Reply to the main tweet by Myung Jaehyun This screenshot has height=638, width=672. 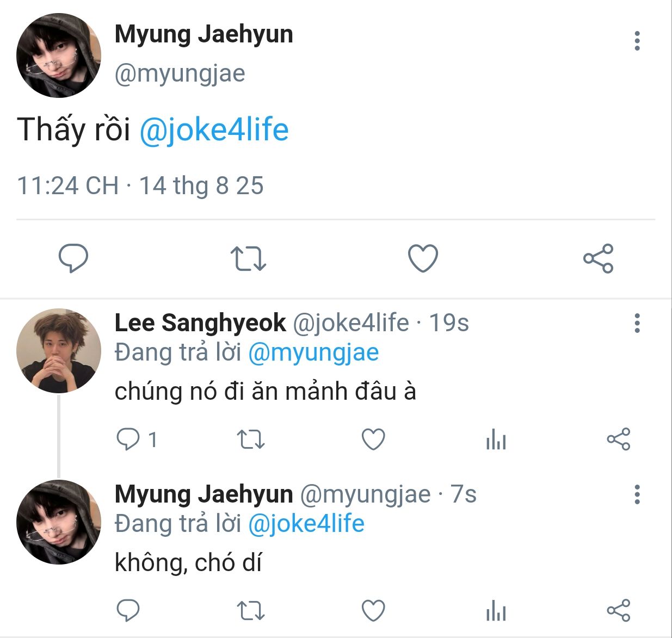(x=73, y=258)
